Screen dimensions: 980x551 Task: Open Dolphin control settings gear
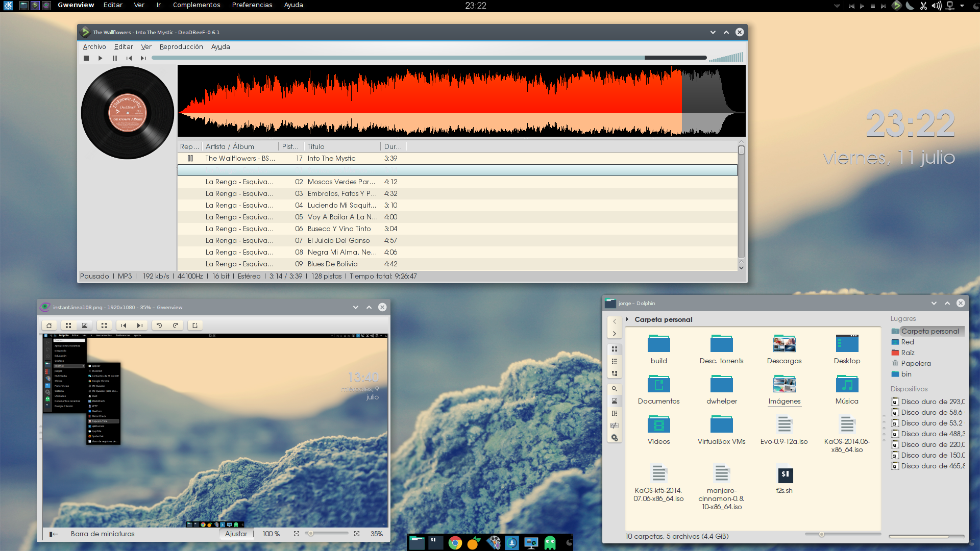pyautogui.click(x=615, y=438)
